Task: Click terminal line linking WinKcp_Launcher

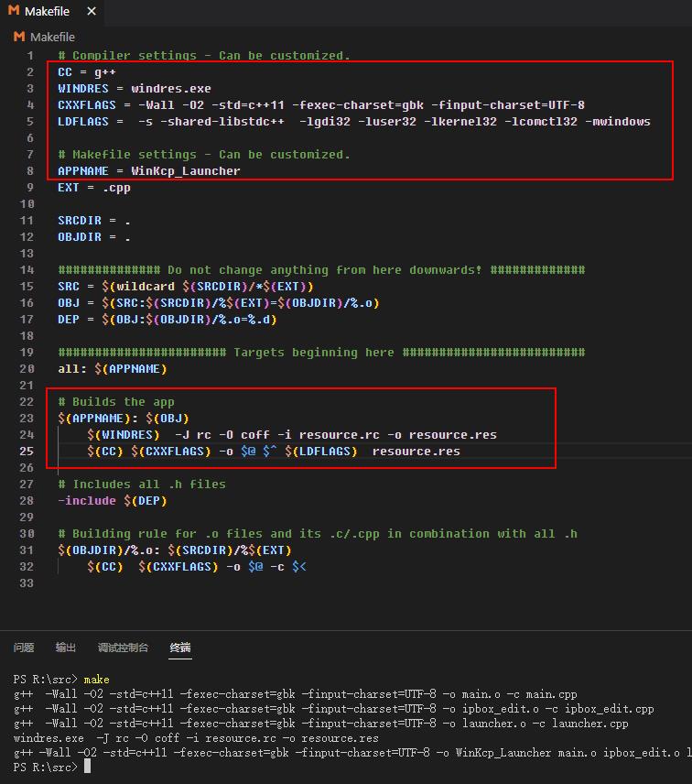Action: tap(352, 753)
